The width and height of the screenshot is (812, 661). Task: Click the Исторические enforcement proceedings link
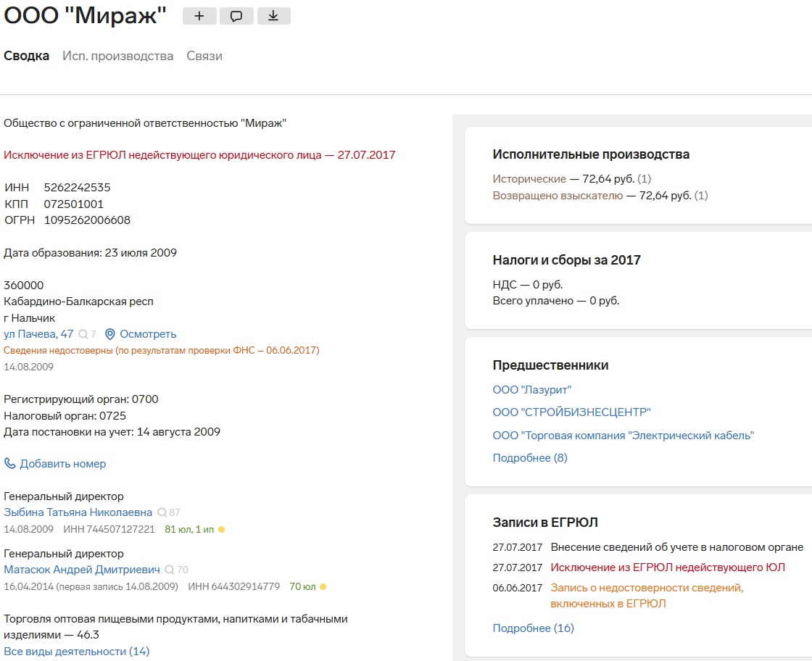529,178
